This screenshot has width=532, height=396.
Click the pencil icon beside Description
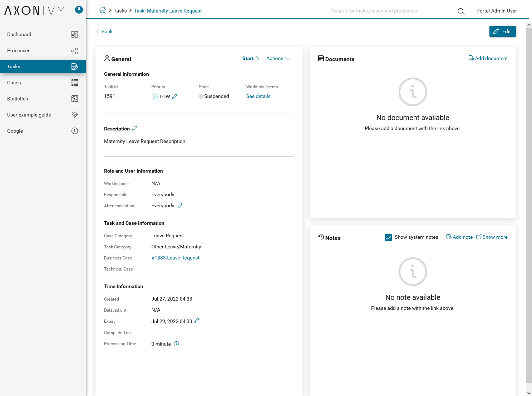[134, 128]
